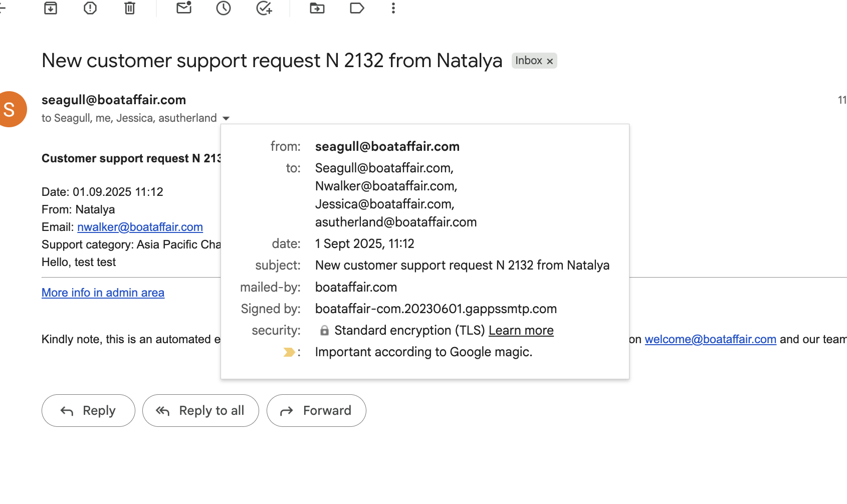Click the Reply to all button
This screenshot has height=504, width=847.
point(200,411)
